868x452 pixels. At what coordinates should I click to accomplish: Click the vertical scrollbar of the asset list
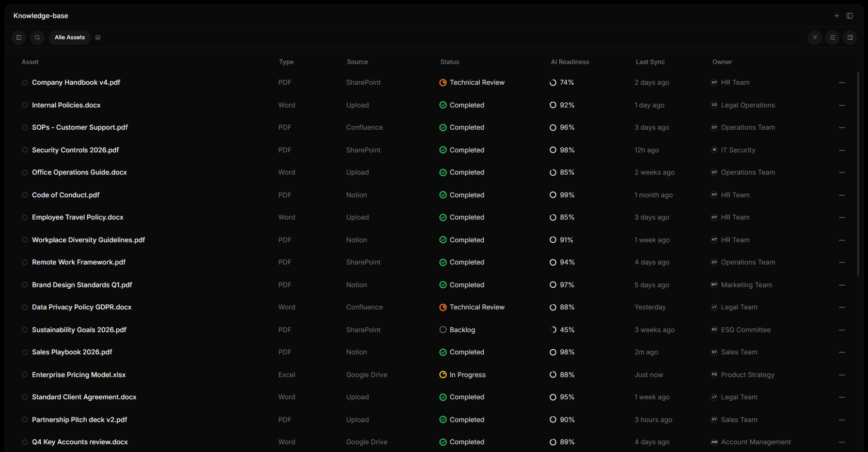858,173
